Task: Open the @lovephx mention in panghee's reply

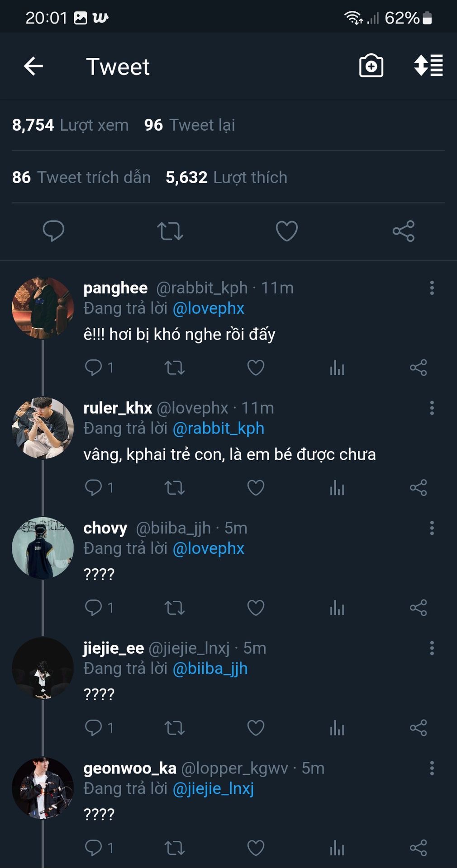Action: [x=209, y=308]
